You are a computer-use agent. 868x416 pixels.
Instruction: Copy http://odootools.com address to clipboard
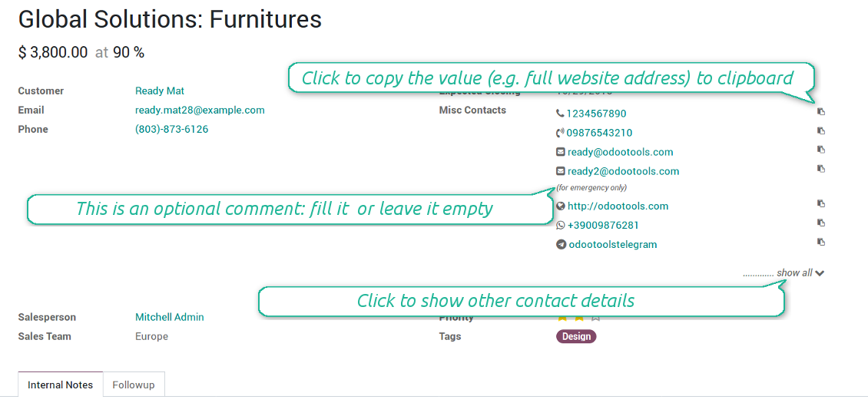click(821, 204)
